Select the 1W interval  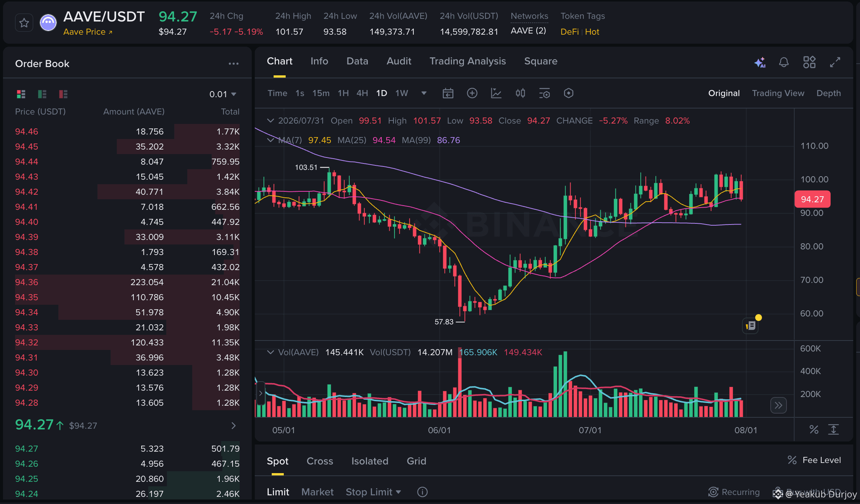[402, 93]
